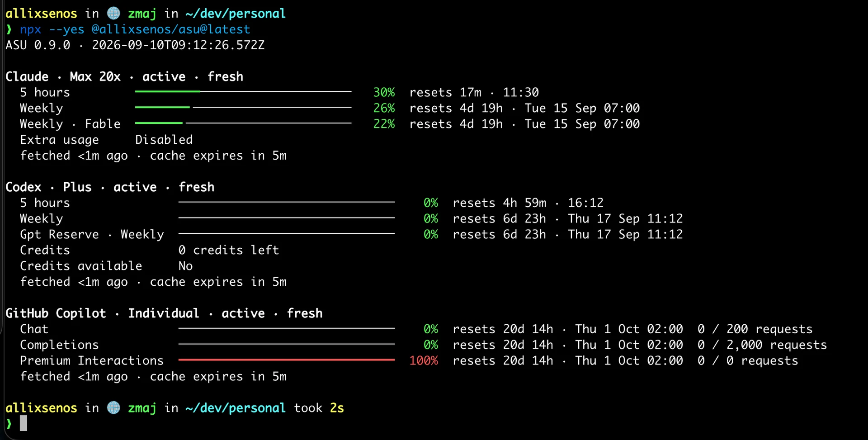868x440 pixels.
Task: Click the 'ASU 0.9.0' version text
Action: tap(38, 45)
